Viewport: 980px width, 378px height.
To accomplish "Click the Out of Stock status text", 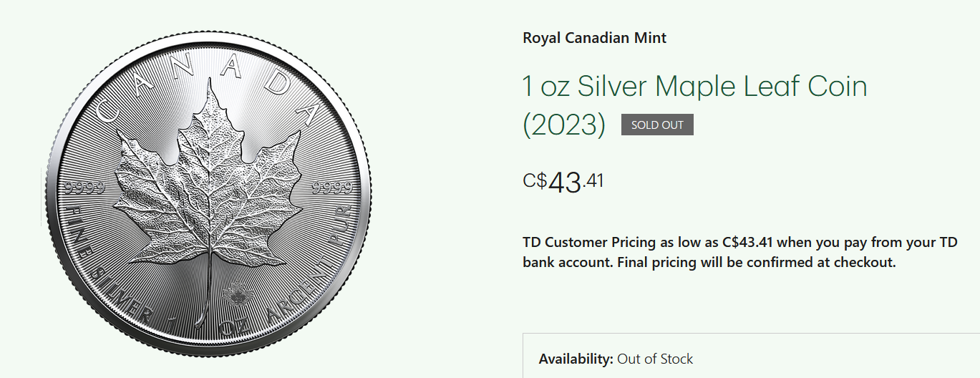I will tap(655, 359).
